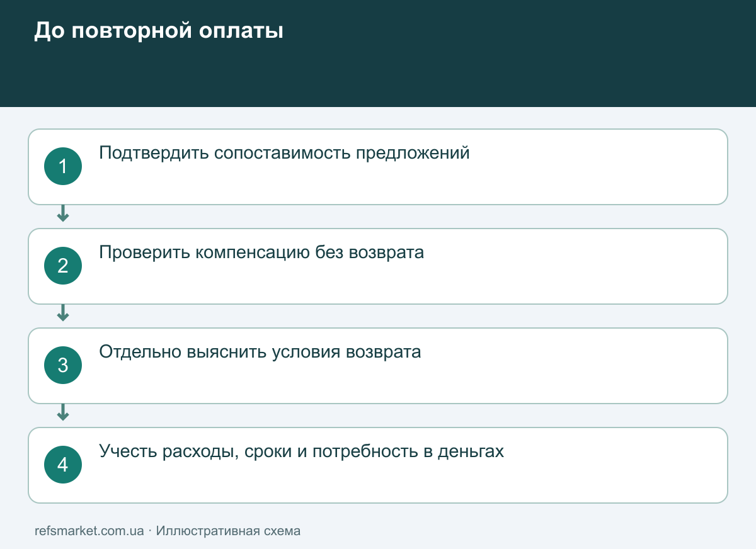This screenshot has height=549, width=756.
Task: Select step "Учесть расходы, сроки и потребность в деньгах"
Action: tap(378, 465)
